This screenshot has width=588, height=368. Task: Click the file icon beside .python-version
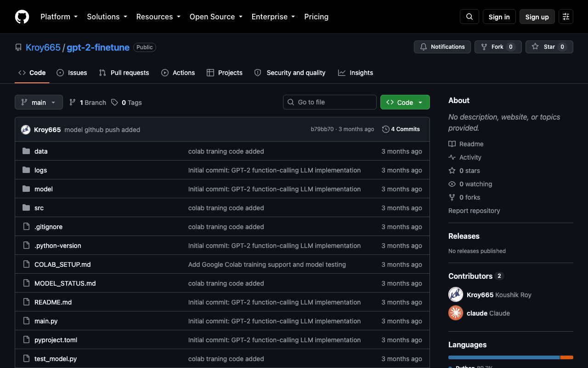(x=26, y=246)
